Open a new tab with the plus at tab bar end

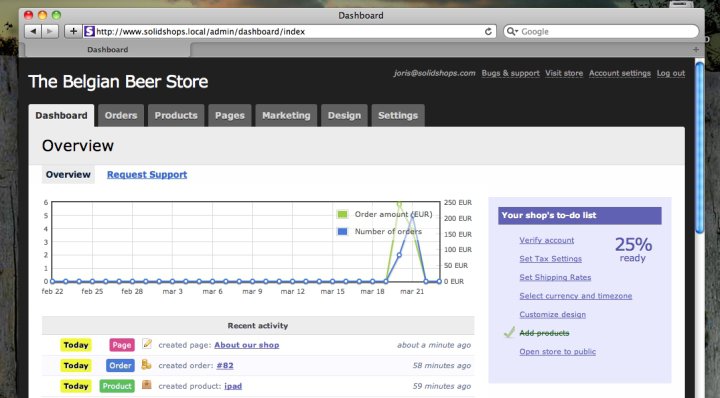coord(696,49)
